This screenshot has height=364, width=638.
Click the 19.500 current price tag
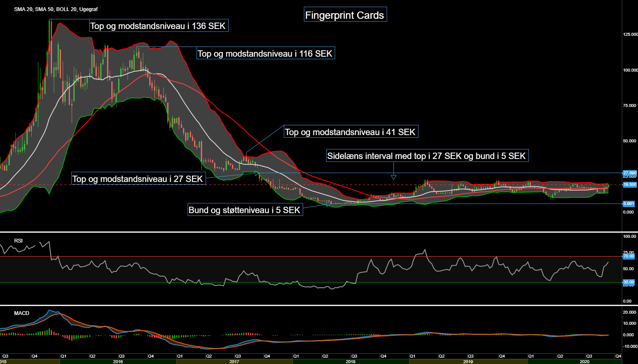coord(629,185)
